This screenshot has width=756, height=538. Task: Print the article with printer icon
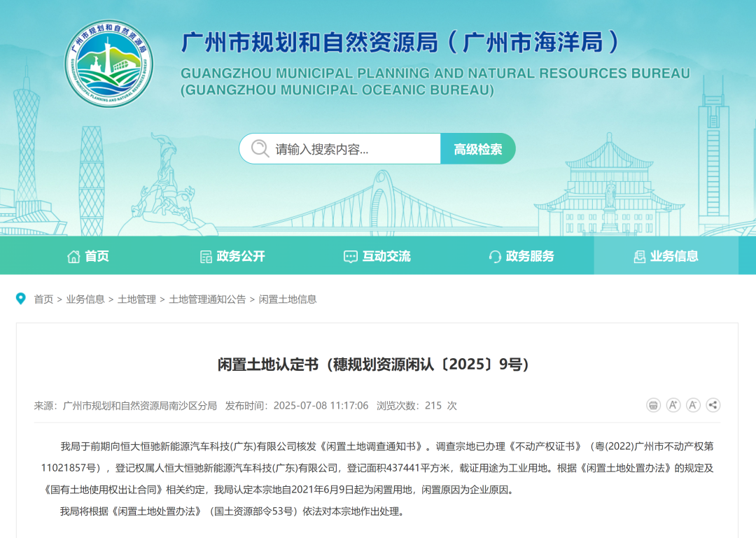point(653,405)
